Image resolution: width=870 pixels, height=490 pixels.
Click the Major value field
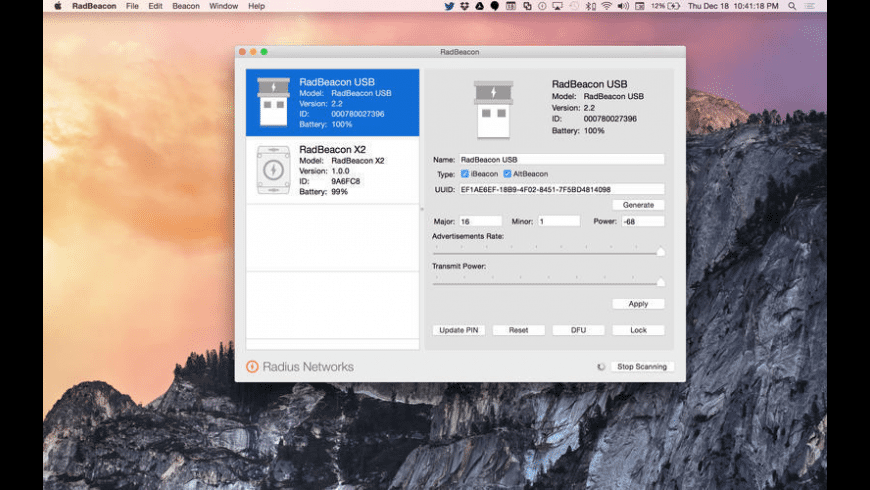click(x=480, y=221)
